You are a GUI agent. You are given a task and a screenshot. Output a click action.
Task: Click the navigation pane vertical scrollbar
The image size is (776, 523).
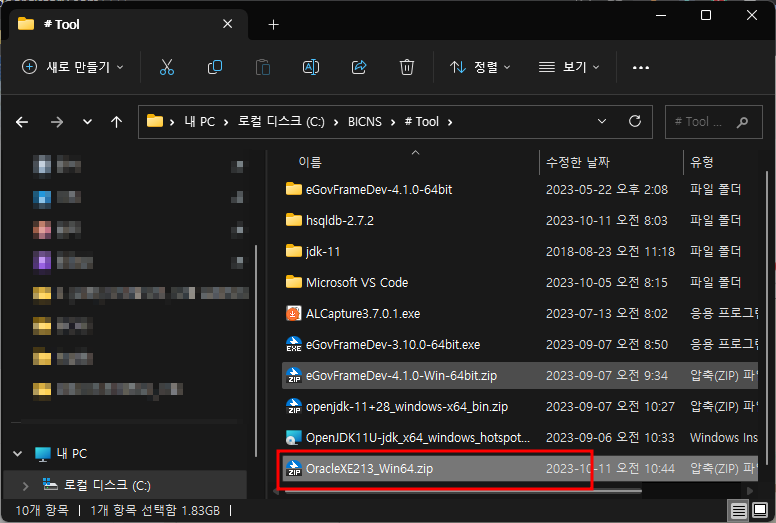click(256, 351)
